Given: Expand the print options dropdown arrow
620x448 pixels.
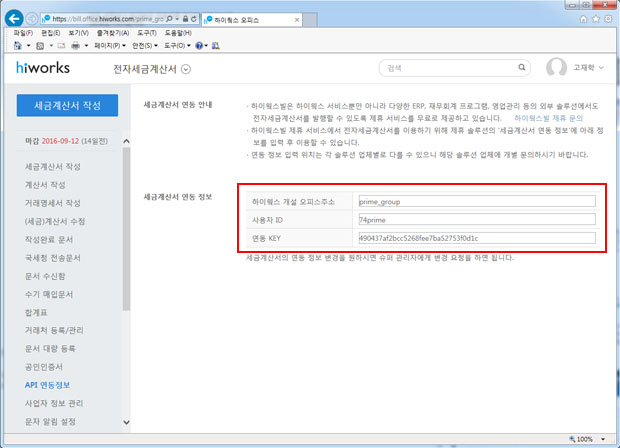Looking at the screenshot, I should click(x=86, y=46).
